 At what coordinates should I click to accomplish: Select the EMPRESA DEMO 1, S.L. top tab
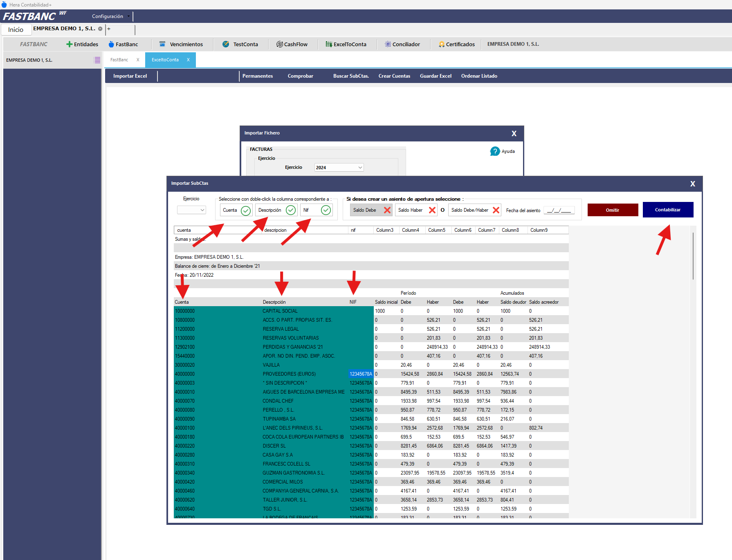[x=64, y=29]
